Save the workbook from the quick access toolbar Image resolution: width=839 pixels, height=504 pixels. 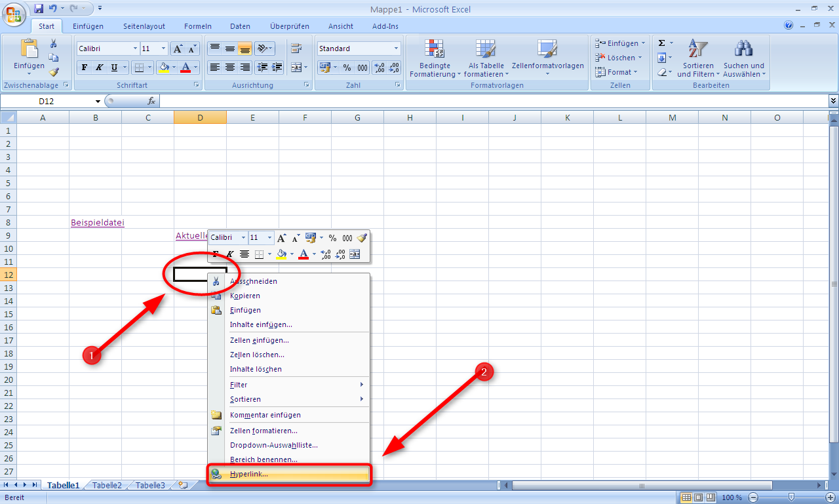click(39, 9)
